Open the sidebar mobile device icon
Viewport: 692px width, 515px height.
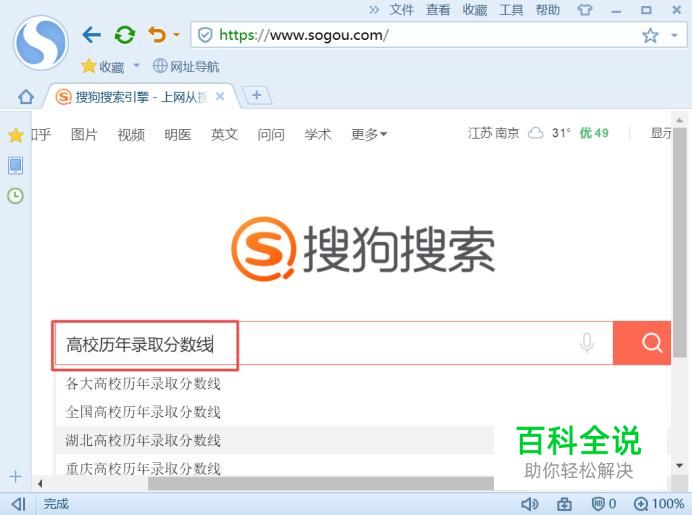15,166
